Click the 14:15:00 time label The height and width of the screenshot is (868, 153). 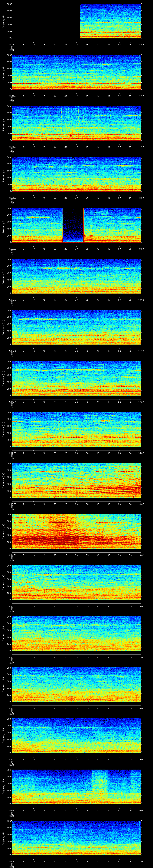12,606
